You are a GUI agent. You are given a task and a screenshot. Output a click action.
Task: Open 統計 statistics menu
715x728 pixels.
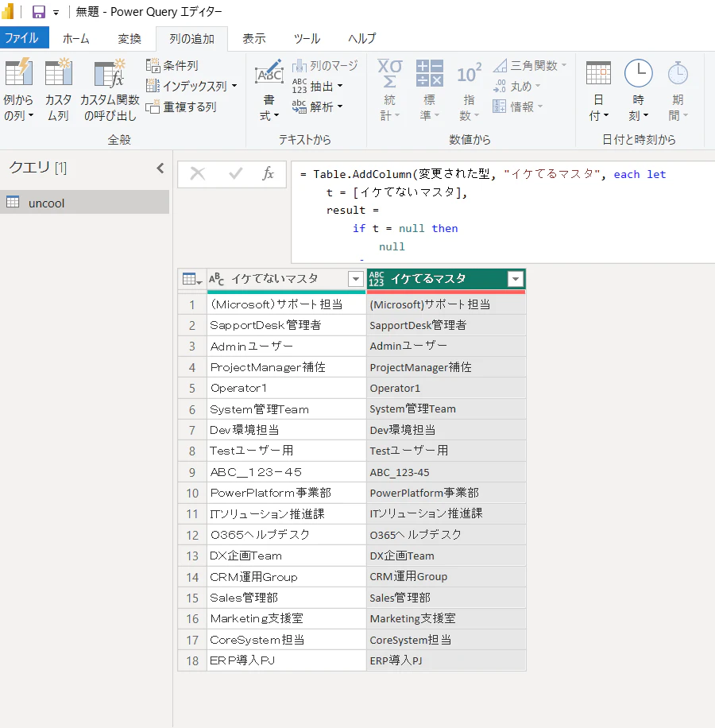[x=389, y=90]
